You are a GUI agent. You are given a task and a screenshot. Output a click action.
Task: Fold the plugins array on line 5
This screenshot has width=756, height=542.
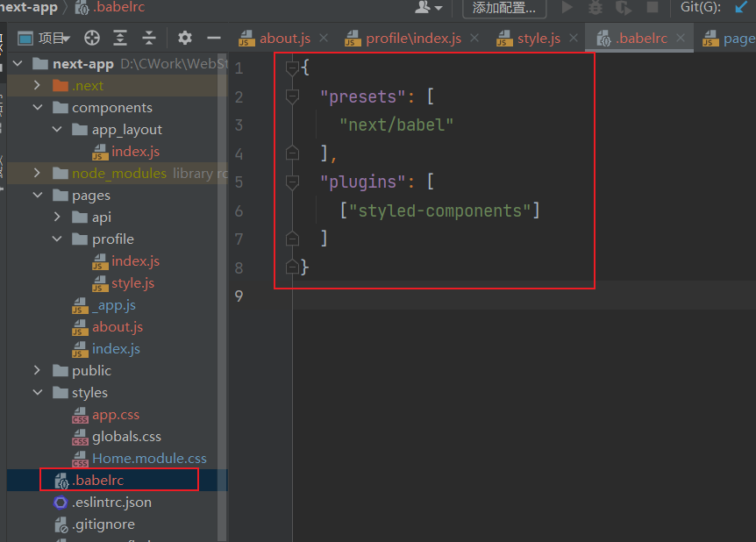click(292, 182)
